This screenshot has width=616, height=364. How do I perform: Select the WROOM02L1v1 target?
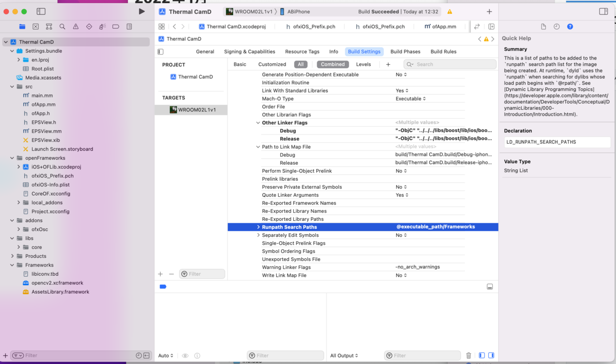191,110
